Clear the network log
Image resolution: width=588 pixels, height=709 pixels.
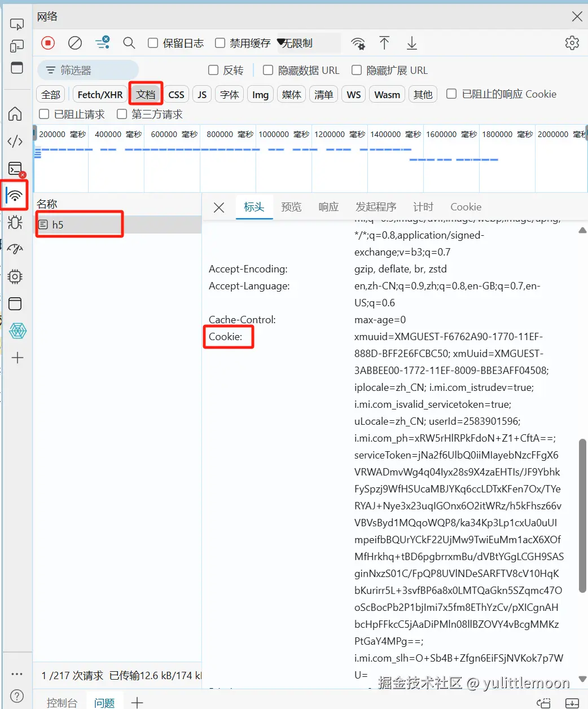pos(75,43)
